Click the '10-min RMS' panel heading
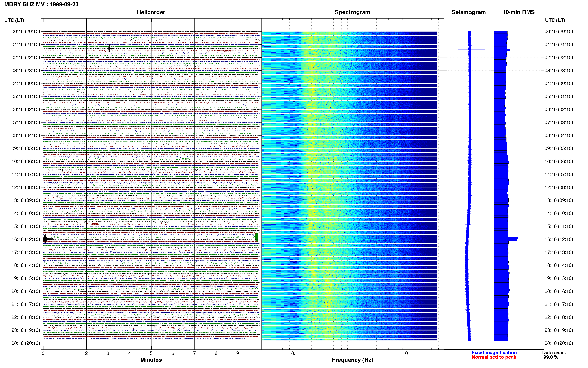Screen dimensions: 588x368 518,12
